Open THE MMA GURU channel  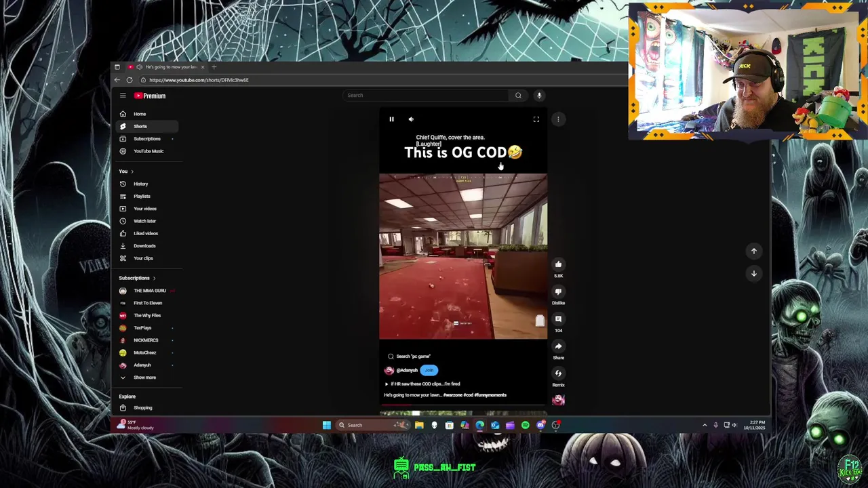click(x=146, y=291)
